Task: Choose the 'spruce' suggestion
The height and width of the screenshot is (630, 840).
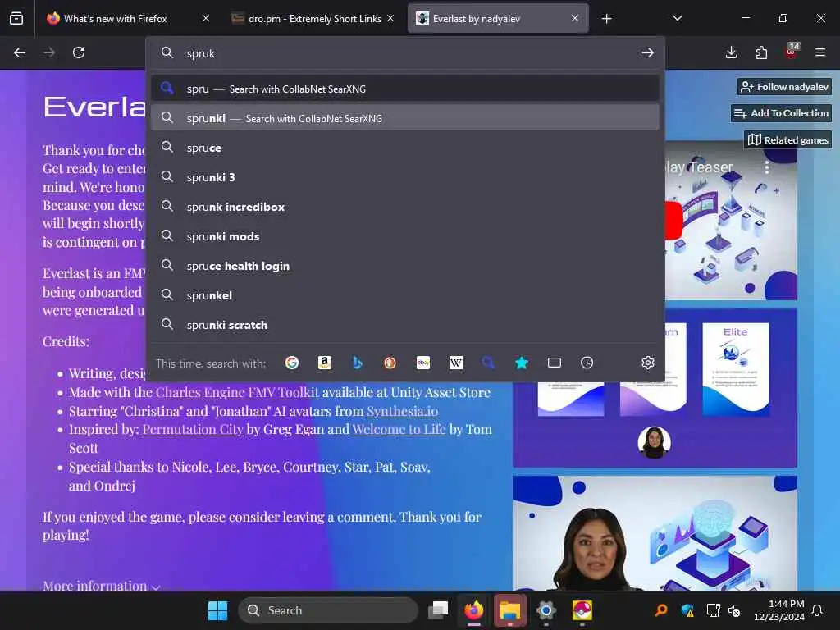Action: [405, 148]
